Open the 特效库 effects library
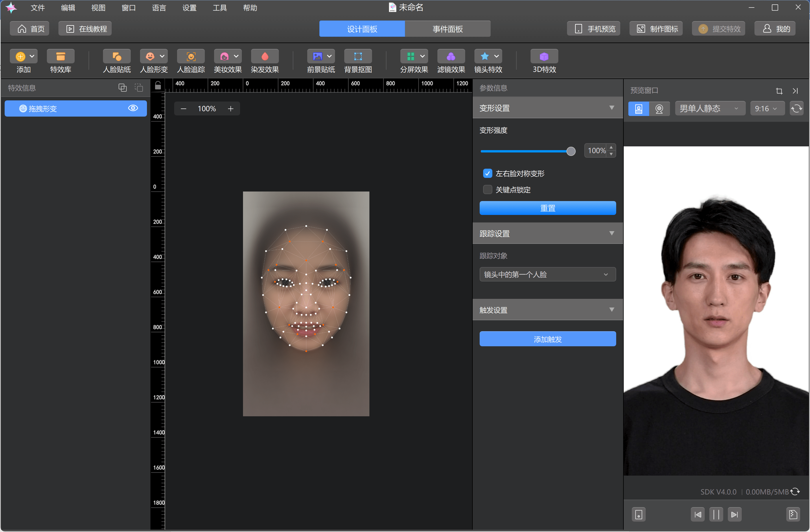The image size is (810, 532). (x=60, y=56)
